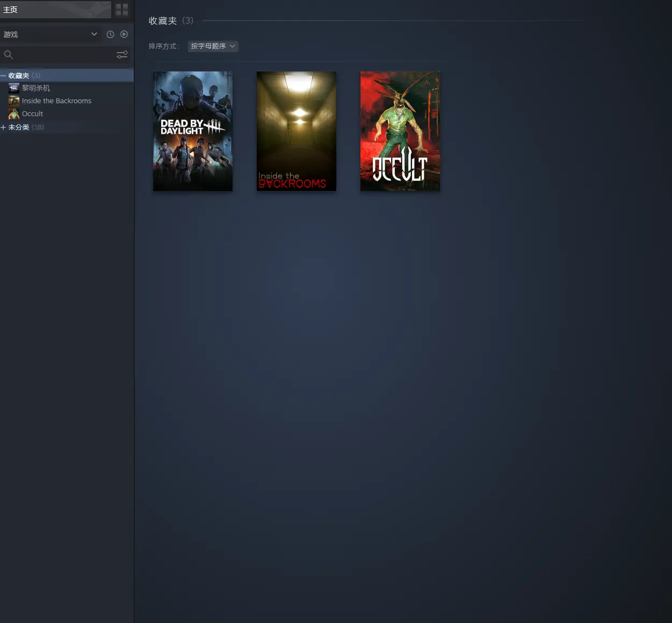Click the Inside the Backrooms sidebar icon
This screenshot has width=672, height=623.
click(14, 101)
